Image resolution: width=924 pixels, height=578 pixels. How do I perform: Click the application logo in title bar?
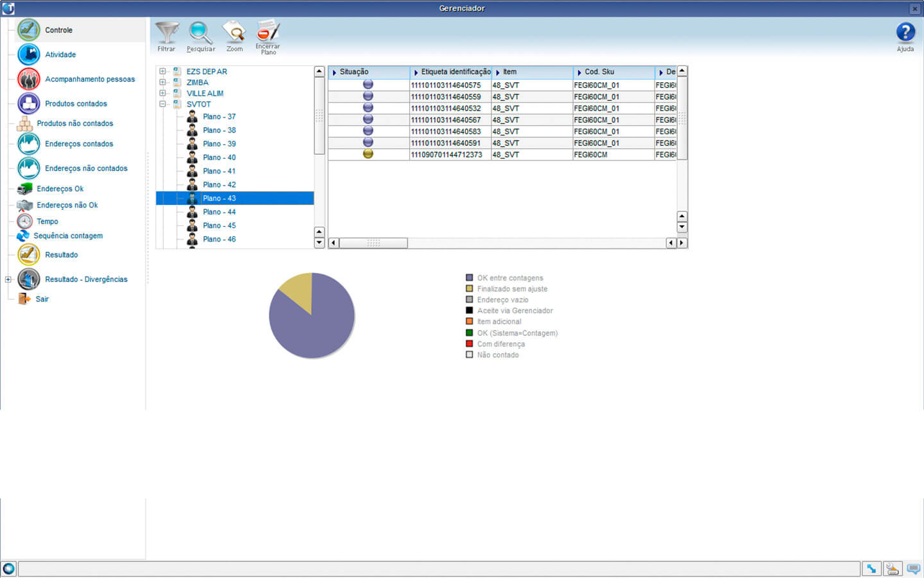(x=8, y=8)
